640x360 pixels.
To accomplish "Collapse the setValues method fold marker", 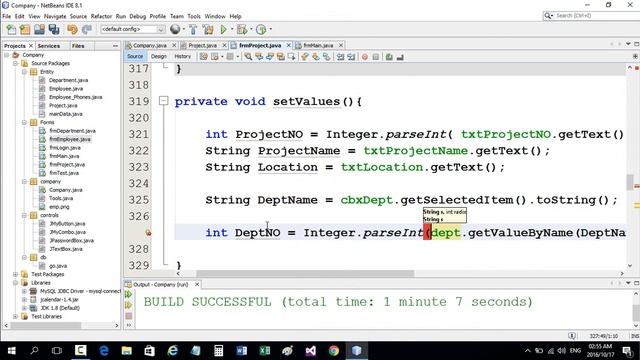I will tap(163, 101).
